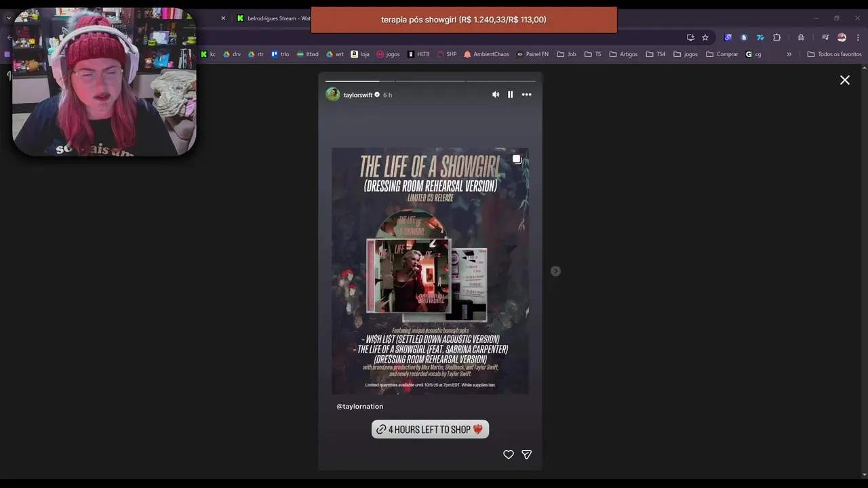Screen dimensions: 868x488
Task: Open the pink 'jogos' bookmark
Action: point(388,54)
